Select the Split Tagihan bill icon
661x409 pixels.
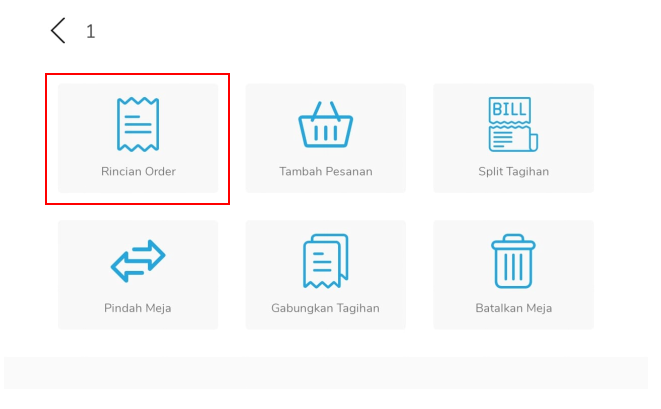pos(513,124)
